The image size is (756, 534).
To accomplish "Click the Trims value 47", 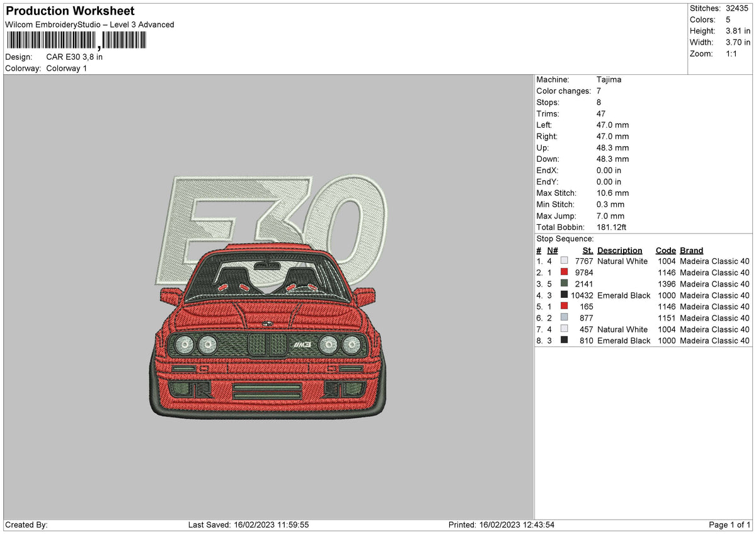I will pyautogui.click(x=601, y=114).
